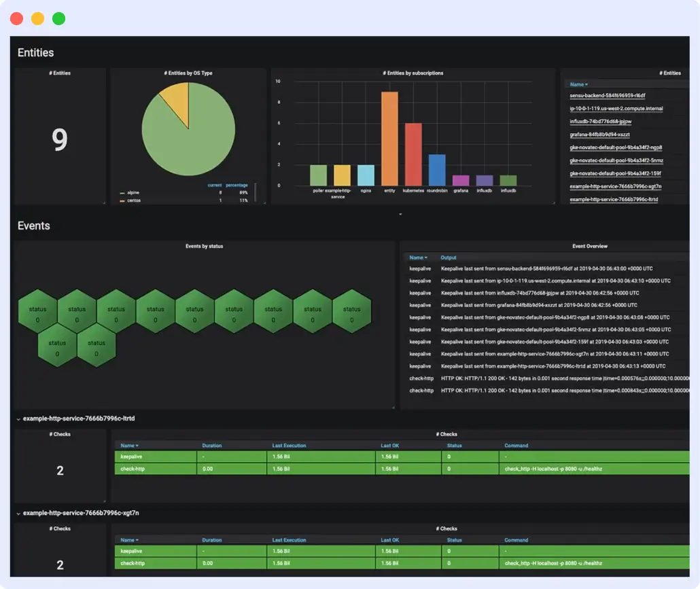Open the Name sort dropdown in Event Overview
700x589 pixels.
pos(417,257)
